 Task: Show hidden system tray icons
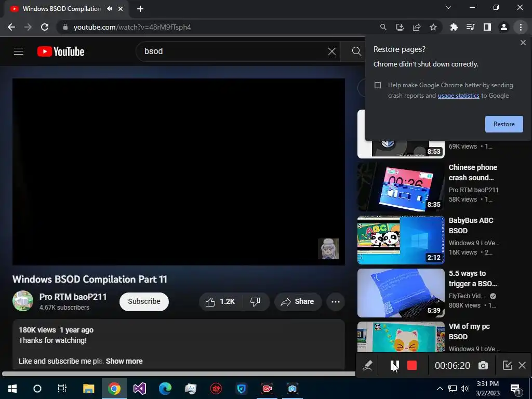tap(440, 389)
